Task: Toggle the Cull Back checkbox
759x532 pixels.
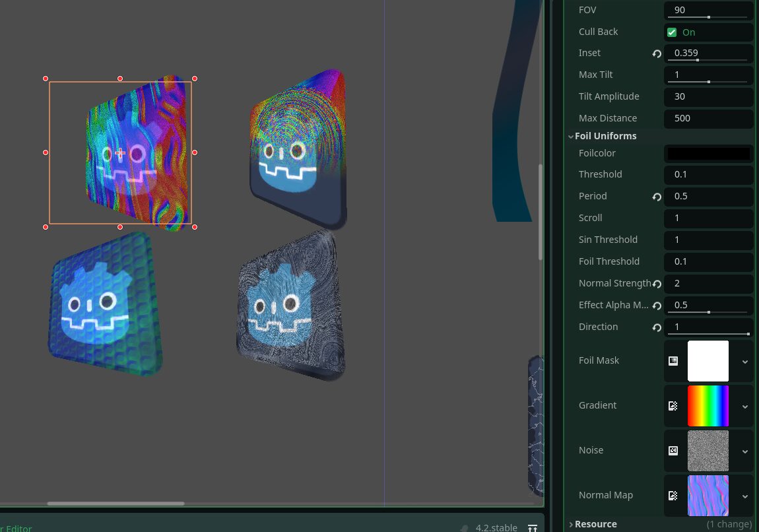Action: (x=671, y=32)
